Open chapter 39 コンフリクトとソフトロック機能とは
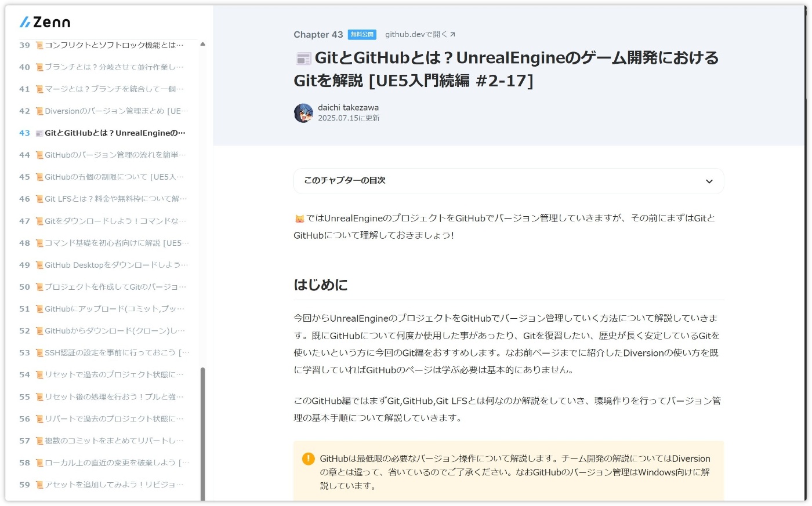The width and height of the screenshot is (812, 506). click(x=104, y=45)
